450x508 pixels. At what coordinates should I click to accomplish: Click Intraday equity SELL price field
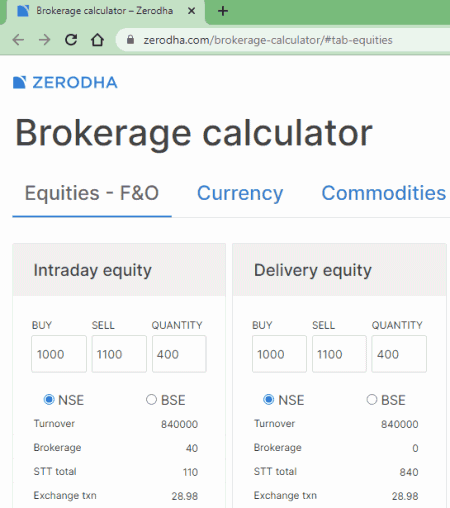pos(119,354)
